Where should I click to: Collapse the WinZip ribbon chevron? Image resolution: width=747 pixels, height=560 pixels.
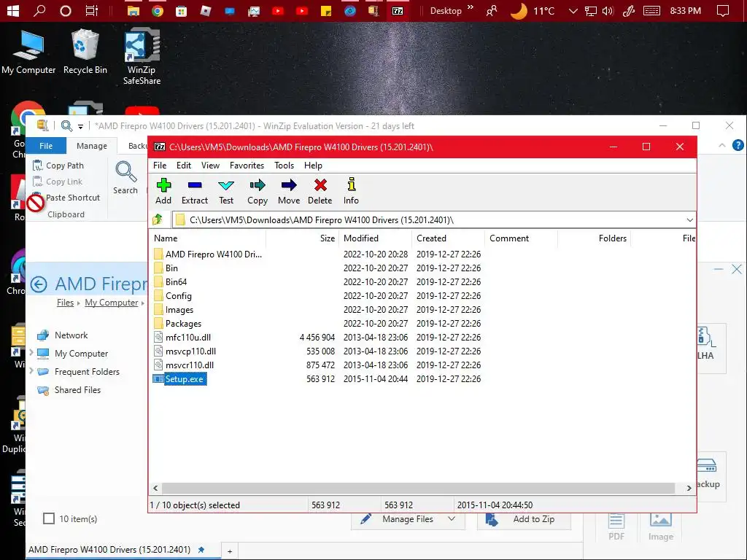tap(722, 145)
